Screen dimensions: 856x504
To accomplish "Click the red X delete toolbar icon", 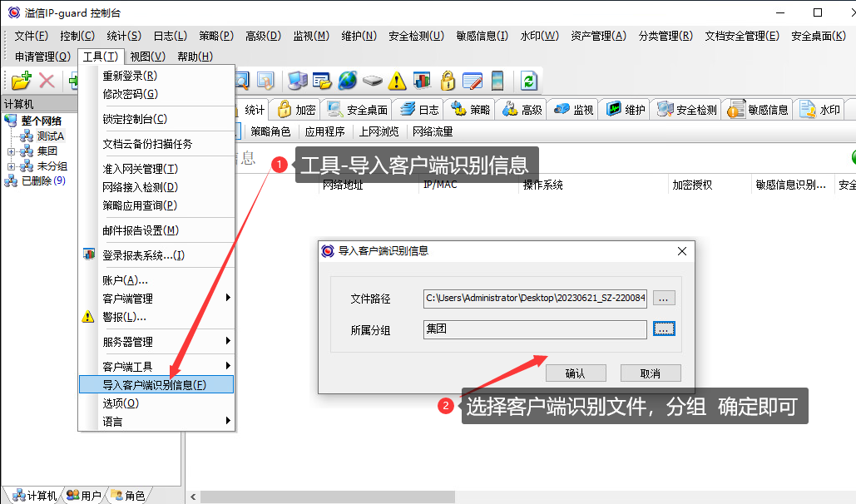I will [x=47, y=81].
